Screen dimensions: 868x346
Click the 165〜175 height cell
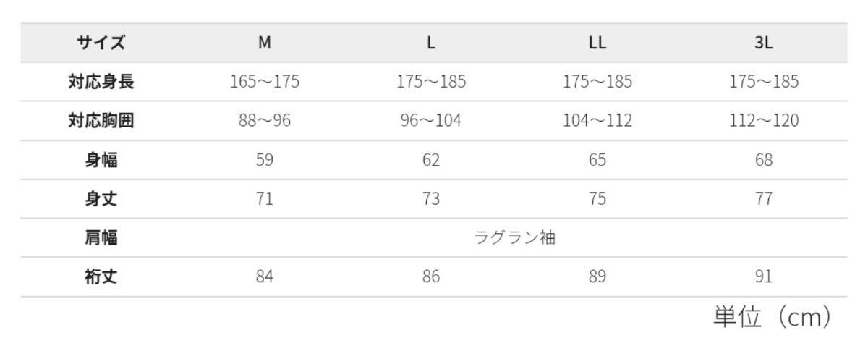[x=265, y=82]
